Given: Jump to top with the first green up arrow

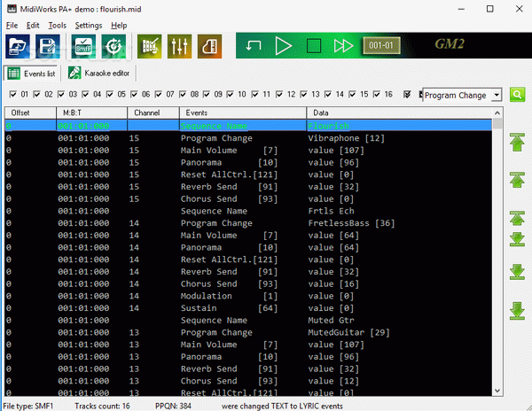Looking at the screenshot, I should click(517, 143).
